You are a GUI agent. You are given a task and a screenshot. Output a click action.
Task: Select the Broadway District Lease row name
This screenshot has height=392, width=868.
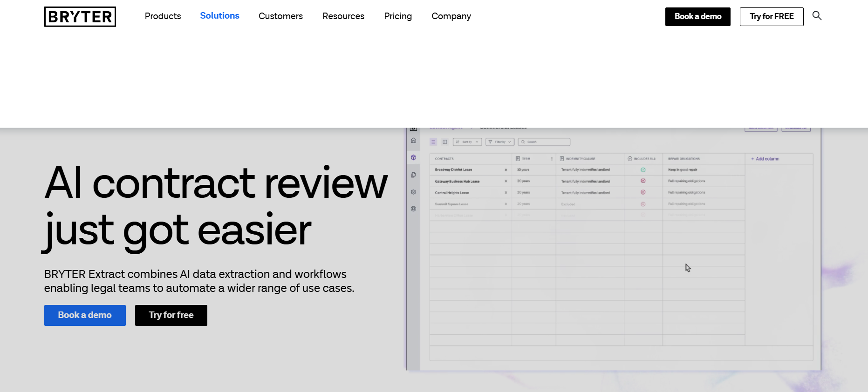[x=453, y=170]
